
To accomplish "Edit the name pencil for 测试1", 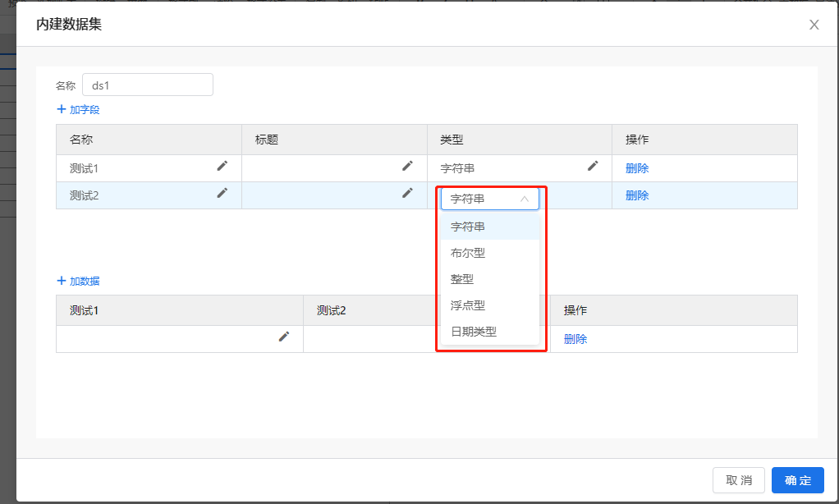I will click(x=222, y=166).
